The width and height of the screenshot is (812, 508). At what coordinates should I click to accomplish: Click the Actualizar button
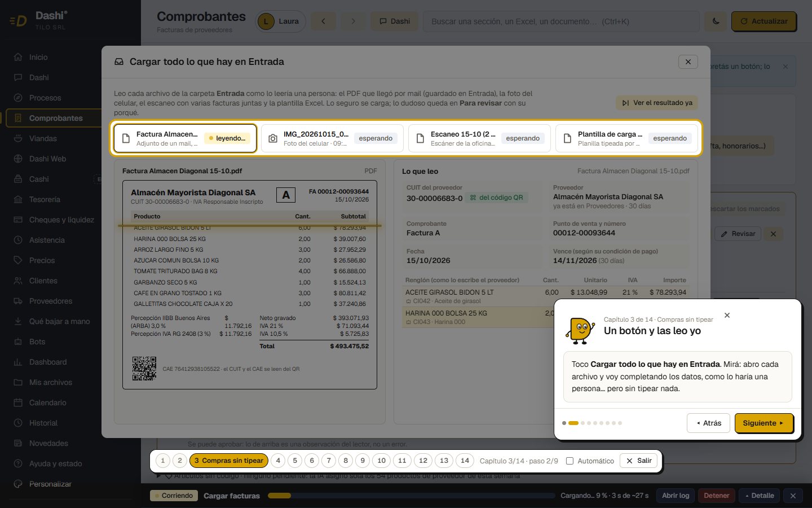click(764, 21)
